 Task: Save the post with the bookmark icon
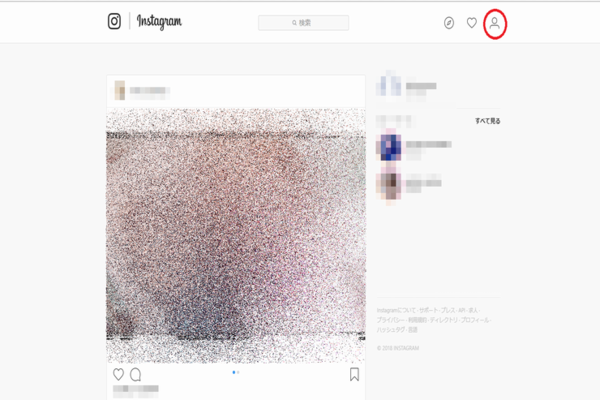354,374
